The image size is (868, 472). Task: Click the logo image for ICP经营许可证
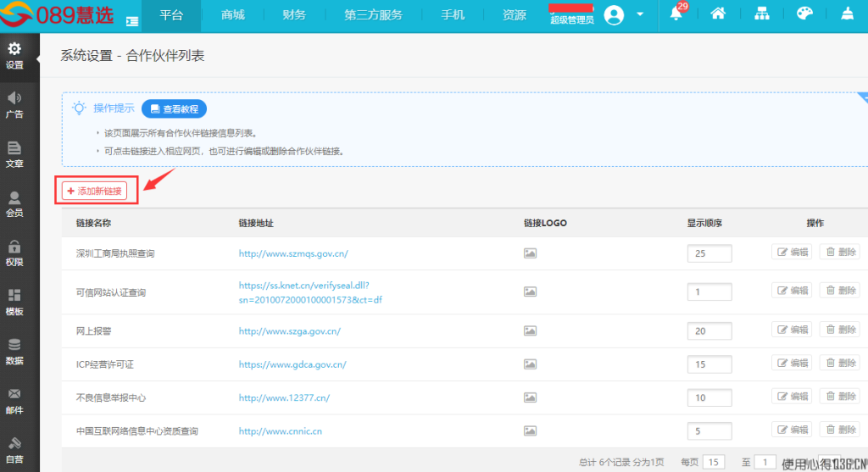click(x=531, y=364)
